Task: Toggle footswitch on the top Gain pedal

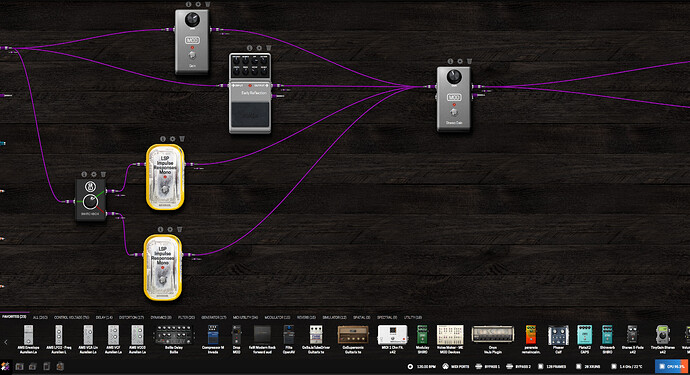Action: click(x=192, y=55)
